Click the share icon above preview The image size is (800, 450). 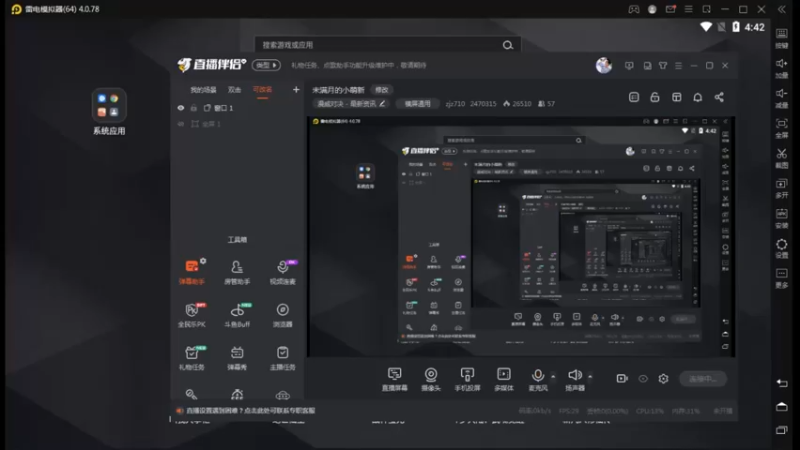tap(719, 97)
